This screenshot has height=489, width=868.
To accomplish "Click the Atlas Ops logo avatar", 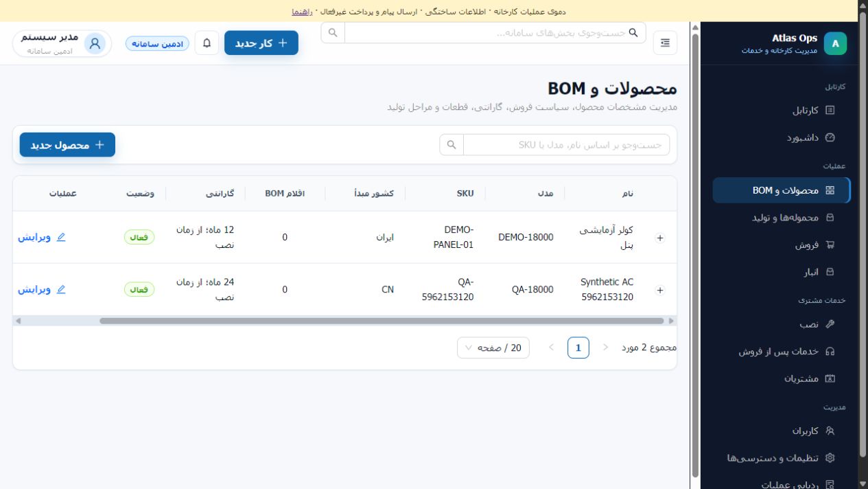I will pyautogui.click(x=835, y=44).
